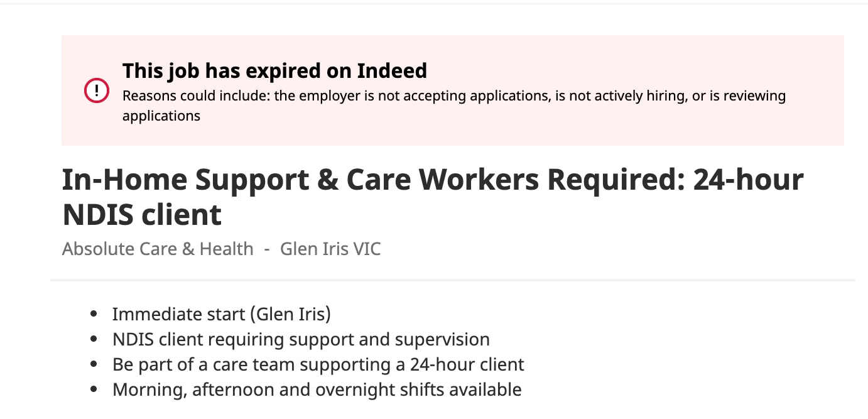
Task: Click the word "applications" on the banner's last line
Action: click(x=161, y=116)
